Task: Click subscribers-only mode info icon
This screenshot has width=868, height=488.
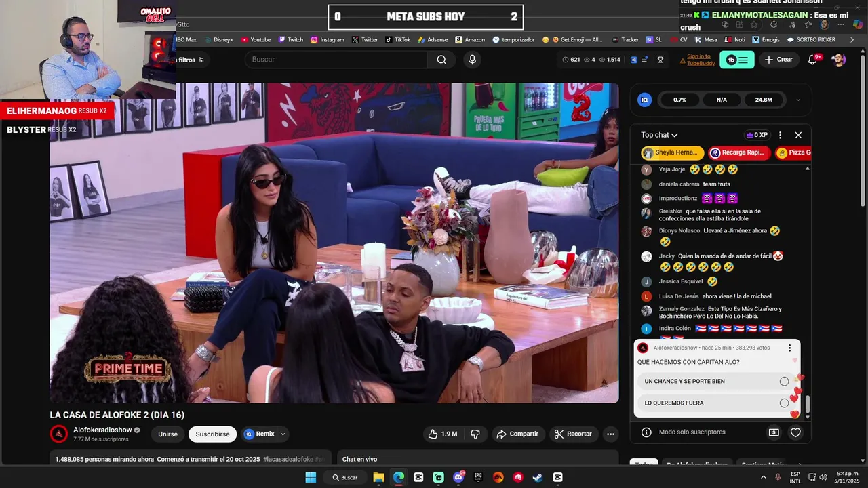Action: tap(646, 432)
